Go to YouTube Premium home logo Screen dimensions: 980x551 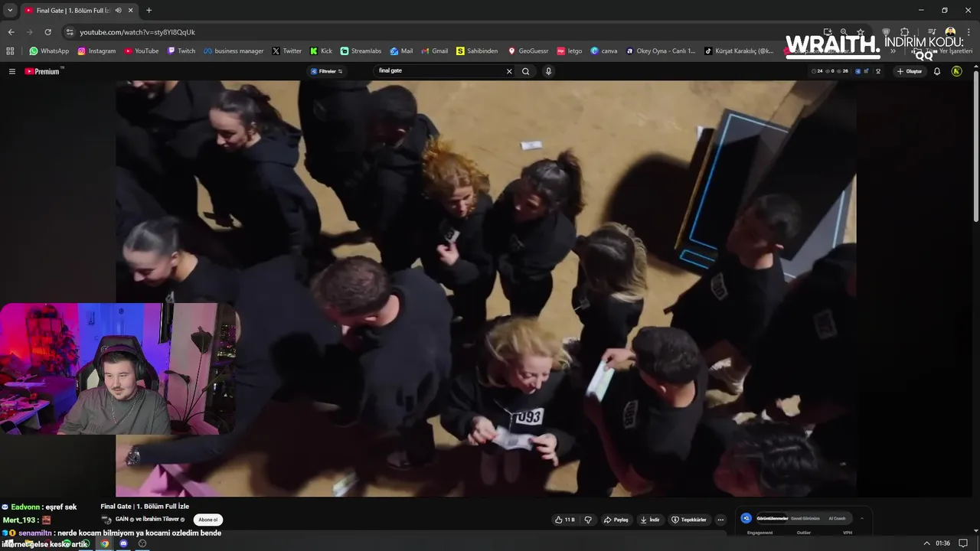42,71
